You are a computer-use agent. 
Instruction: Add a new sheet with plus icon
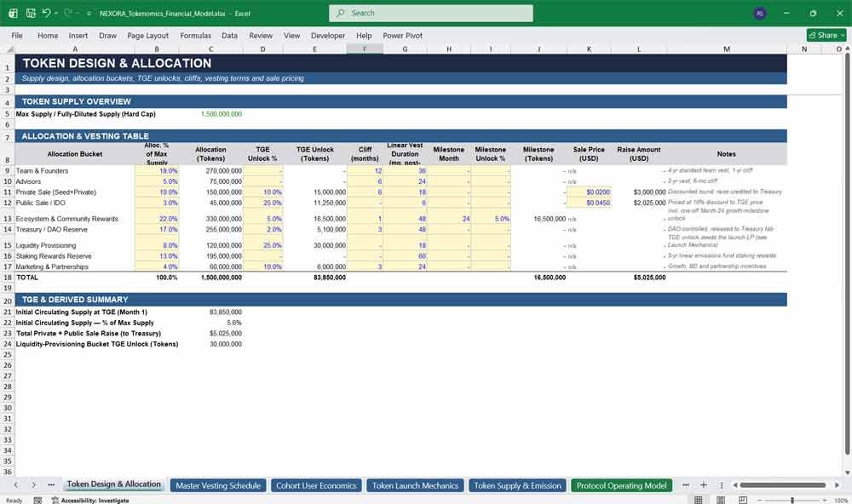click(704, 485)
